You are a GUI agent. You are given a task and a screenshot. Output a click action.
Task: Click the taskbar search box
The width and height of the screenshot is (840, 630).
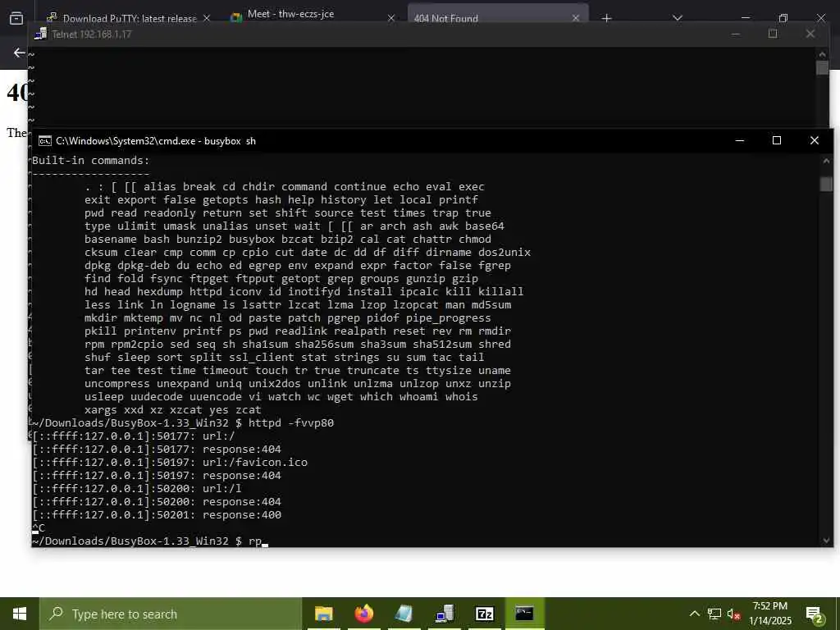point(171,614)
